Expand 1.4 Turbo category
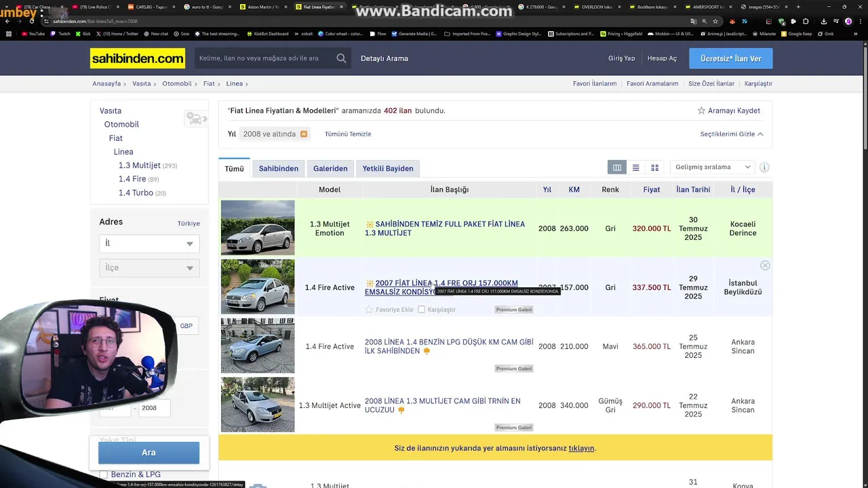The image size is (868, 488). tap(136, 193)
